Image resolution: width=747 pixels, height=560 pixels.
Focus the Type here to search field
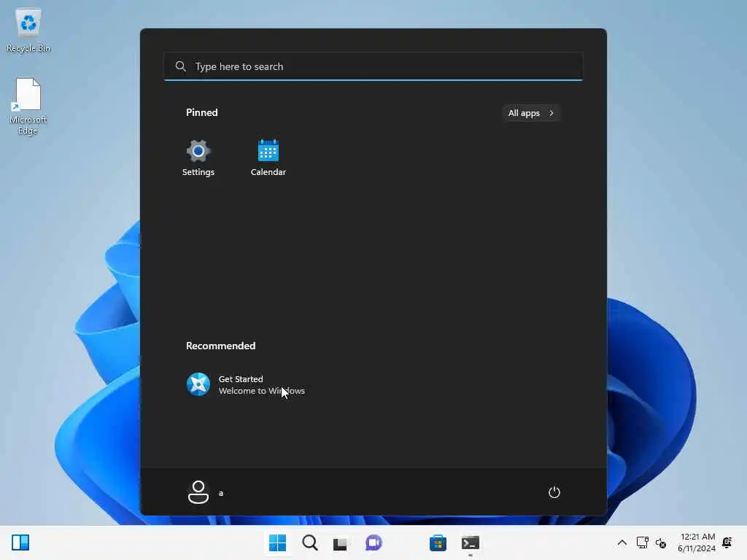[x=373, y=66]
